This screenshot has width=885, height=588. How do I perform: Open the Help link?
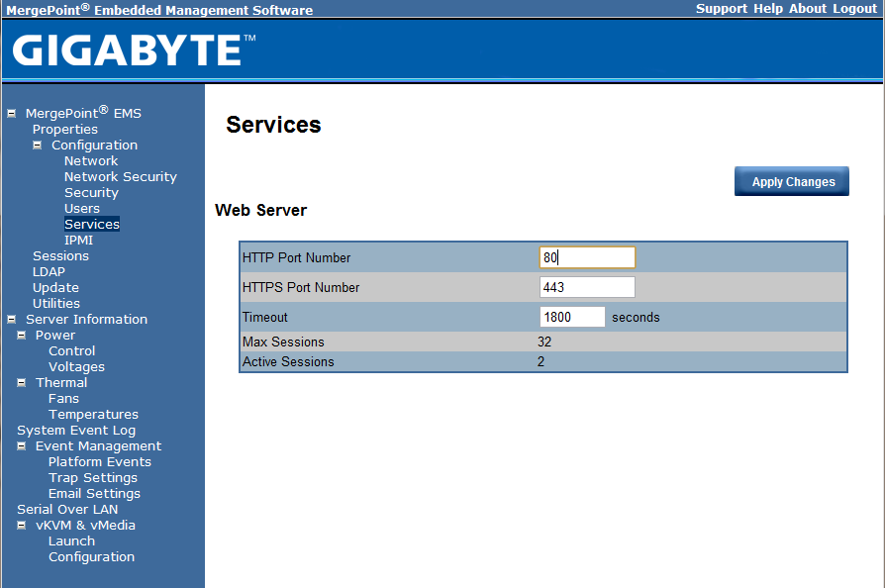click(x=767, y=9)
